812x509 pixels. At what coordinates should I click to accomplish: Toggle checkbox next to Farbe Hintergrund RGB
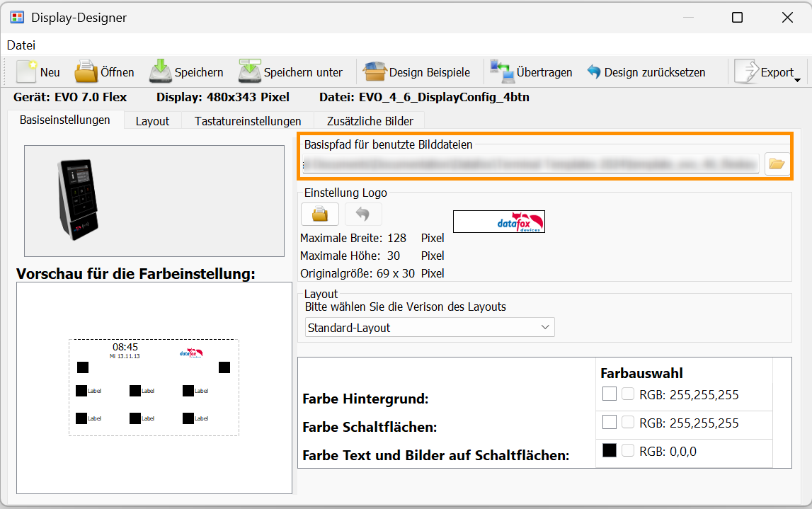[628, 394]
